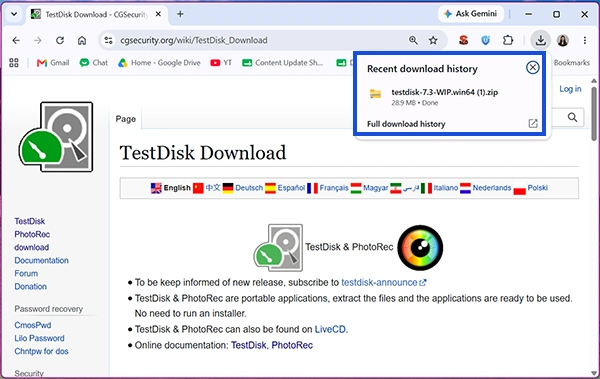The width and height of the screenshot is (600, 379).
Task: Click the page vertical scrollbar thumb
Action: [x=593, y=114]
